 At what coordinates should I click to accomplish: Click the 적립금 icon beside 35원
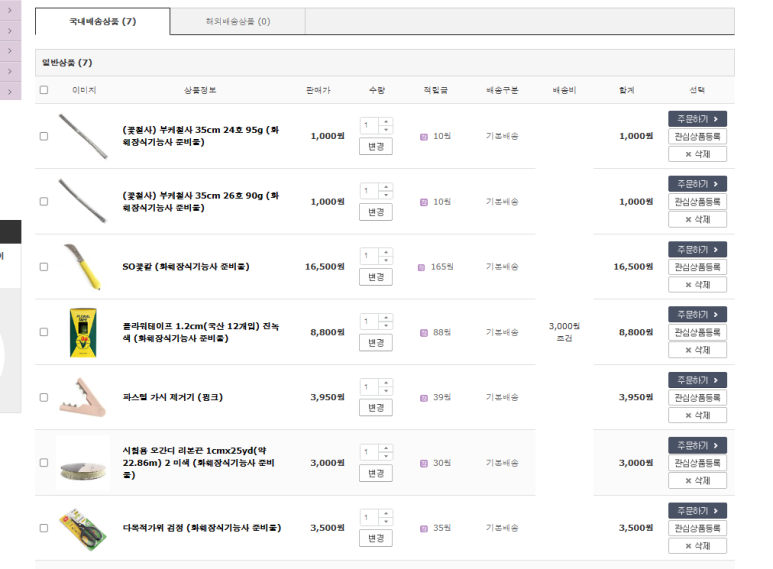424,529
